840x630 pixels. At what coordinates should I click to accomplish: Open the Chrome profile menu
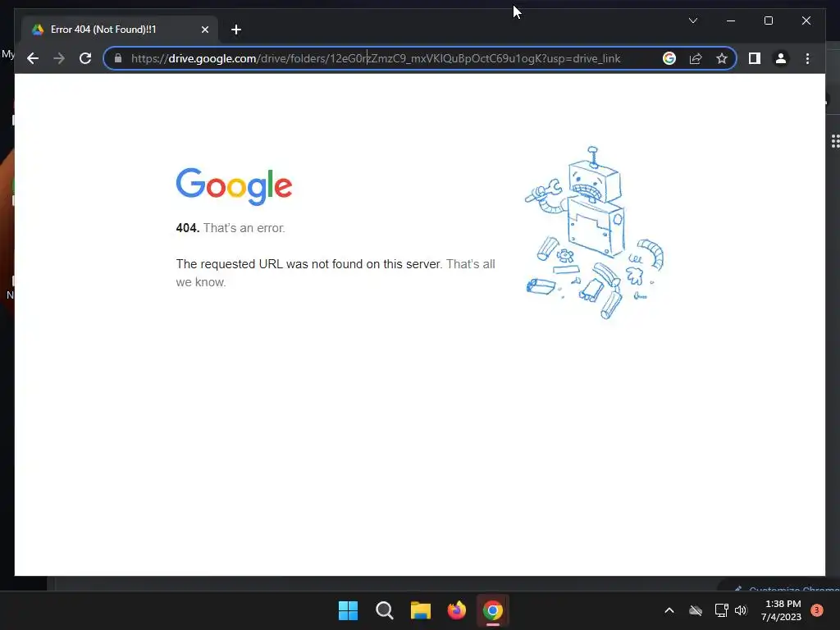[781, 58]
